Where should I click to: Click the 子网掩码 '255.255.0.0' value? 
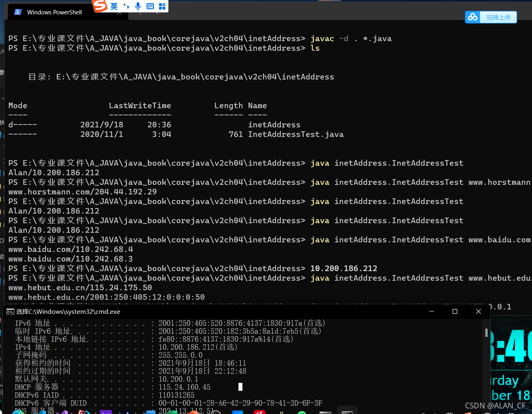(181, 355)
